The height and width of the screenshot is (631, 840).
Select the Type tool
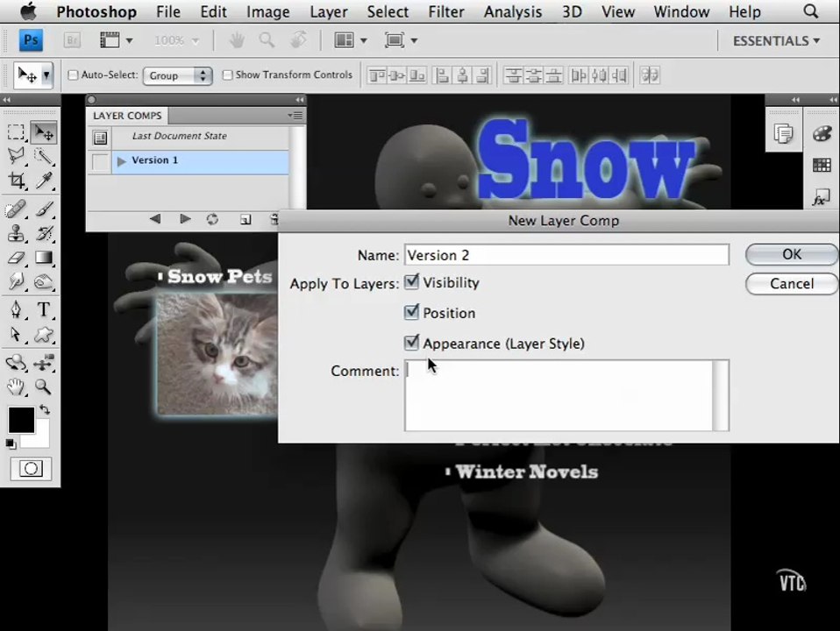(x=44, y=309)
